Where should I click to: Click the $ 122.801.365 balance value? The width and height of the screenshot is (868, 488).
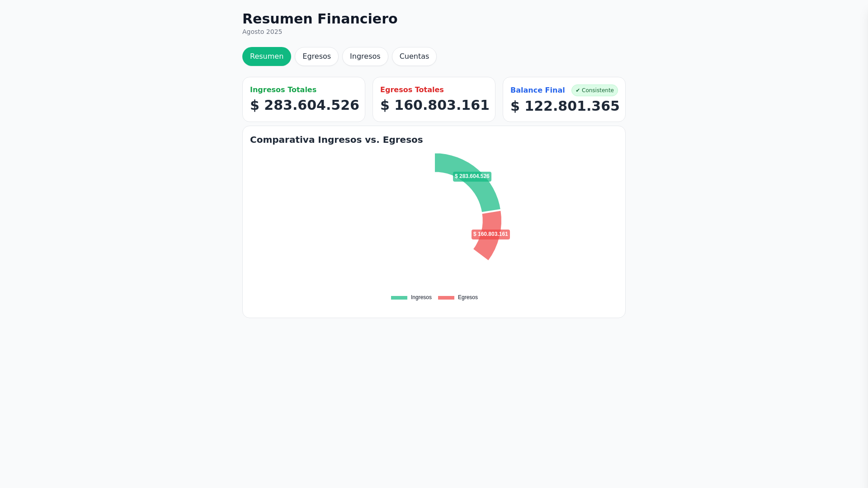[565, 106]
